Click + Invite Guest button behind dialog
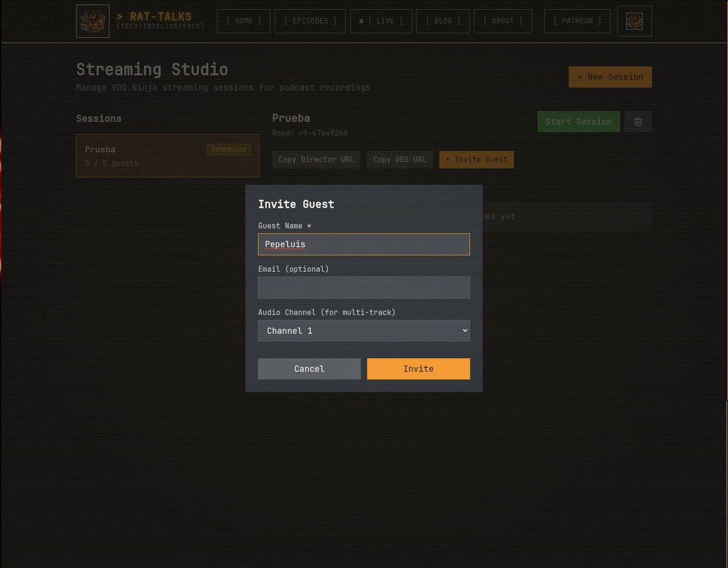The height and width of the screenshot is (568, 728). coord(476,159)
